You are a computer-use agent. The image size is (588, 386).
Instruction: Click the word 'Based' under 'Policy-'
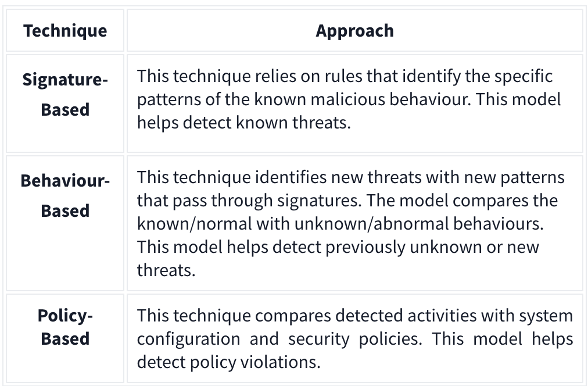pyautogui.click(x=65, y=338)
